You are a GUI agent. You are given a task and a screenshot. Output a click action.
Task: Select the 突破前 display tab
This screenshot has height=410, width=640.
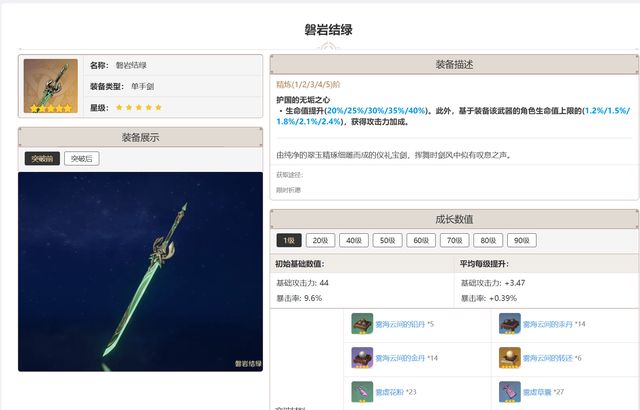click(42, 159)
